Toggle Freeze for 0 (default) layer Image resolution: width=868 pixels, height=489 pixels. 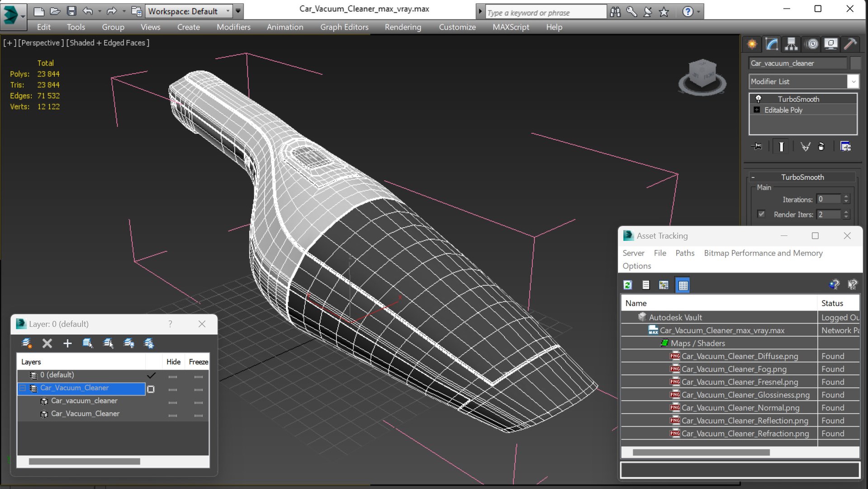pos(198,376)
